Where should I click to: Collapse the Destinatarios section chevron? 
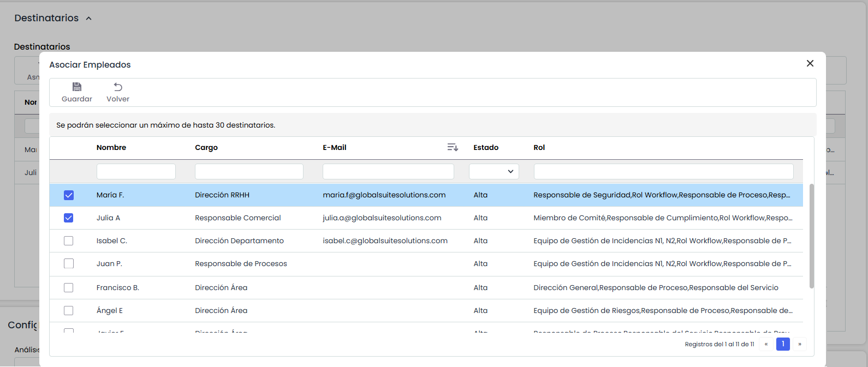(x=89, y=19)
